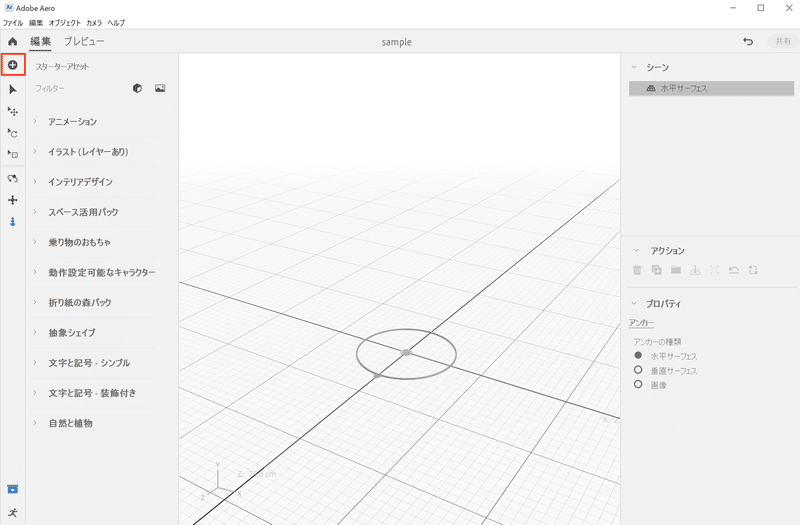Click the Adobe Aero app logo

pyautogui.click(x=9, y=8)
